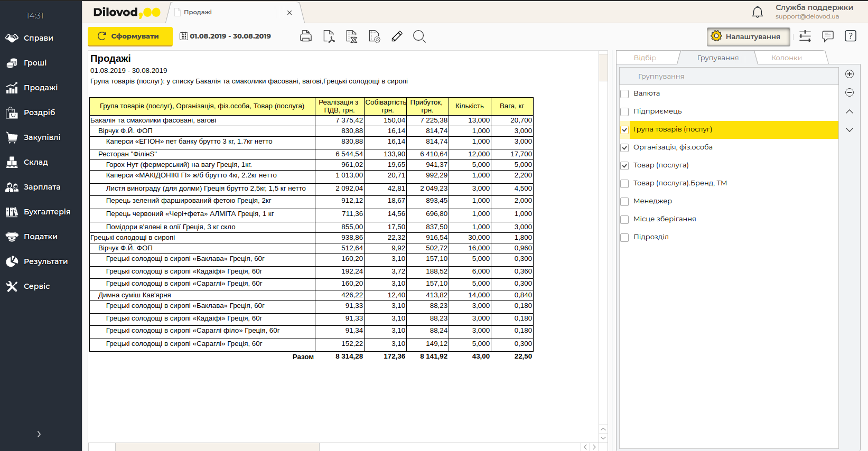Click the magnifier search icon
Image resolution: width=868 pixels, height=451 pixels.
pyautogui.click(x=419, y=36)
